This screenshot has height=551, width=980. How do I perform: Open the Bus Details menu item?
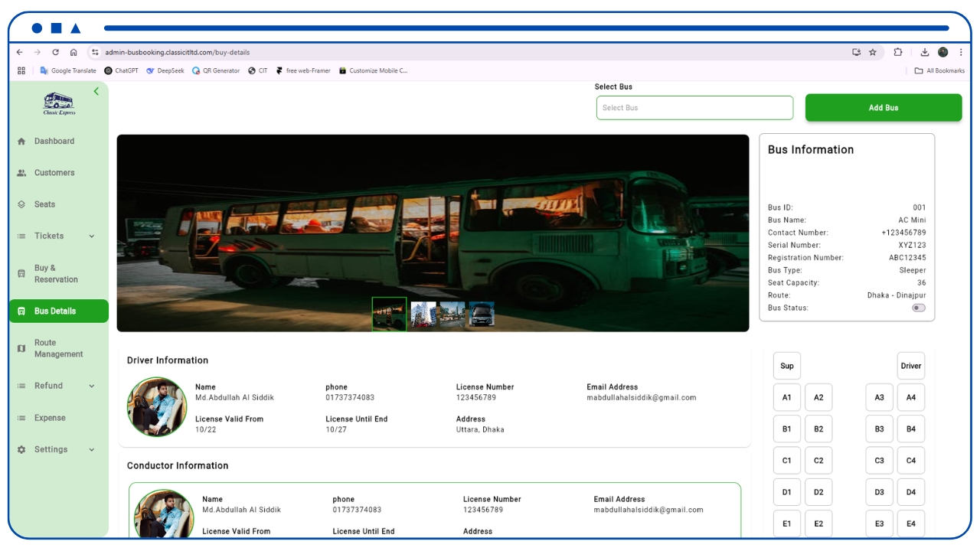coord(59,311)
